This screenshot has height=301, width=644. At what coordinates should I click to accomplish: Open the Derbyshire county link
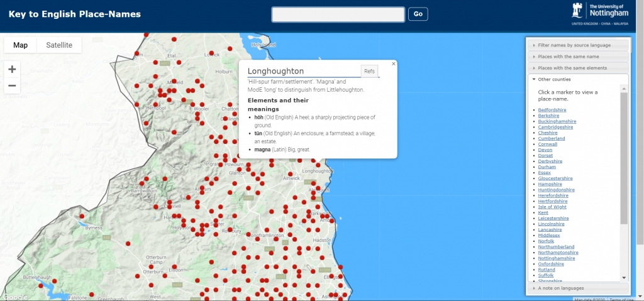coord(550,161)
